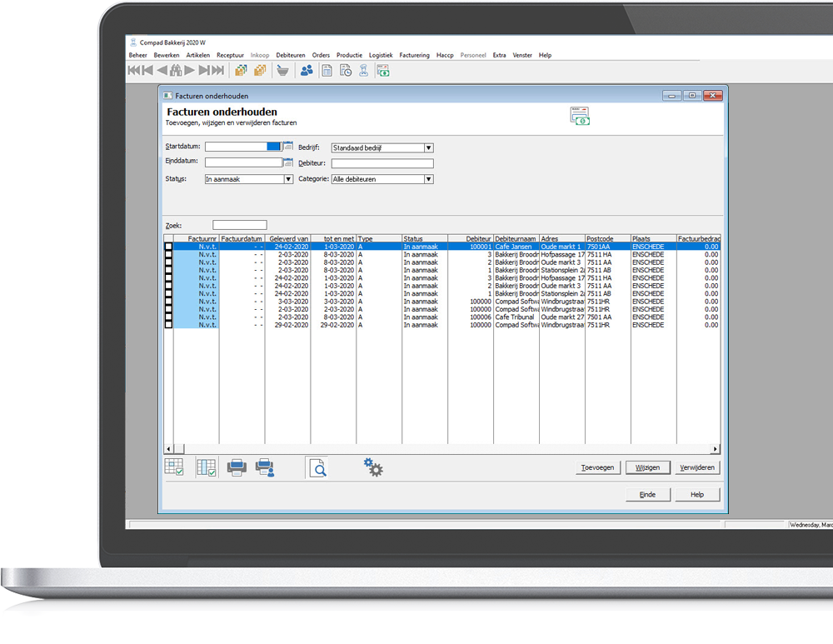Screen dimensions: 833x644
Task: Click the Einde button
Action: pyautogui.click(x=647, y=495)
